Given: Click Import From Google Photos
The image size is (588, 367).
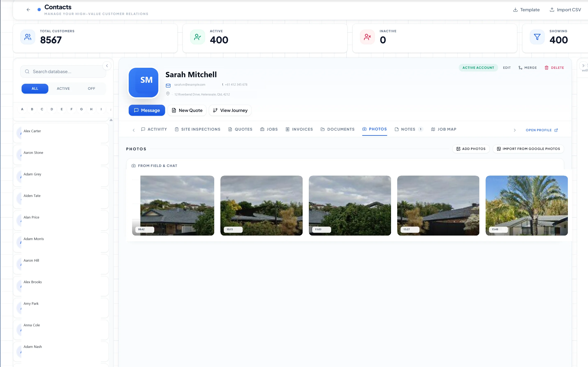Looking at the screenshot, I should click(x=528, y=149).
